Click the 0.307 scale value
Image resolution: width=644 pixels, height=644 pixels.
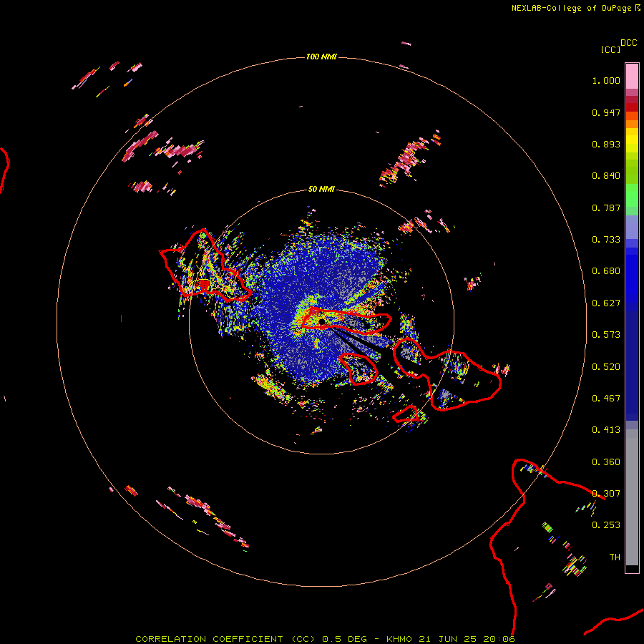(606, 494)
